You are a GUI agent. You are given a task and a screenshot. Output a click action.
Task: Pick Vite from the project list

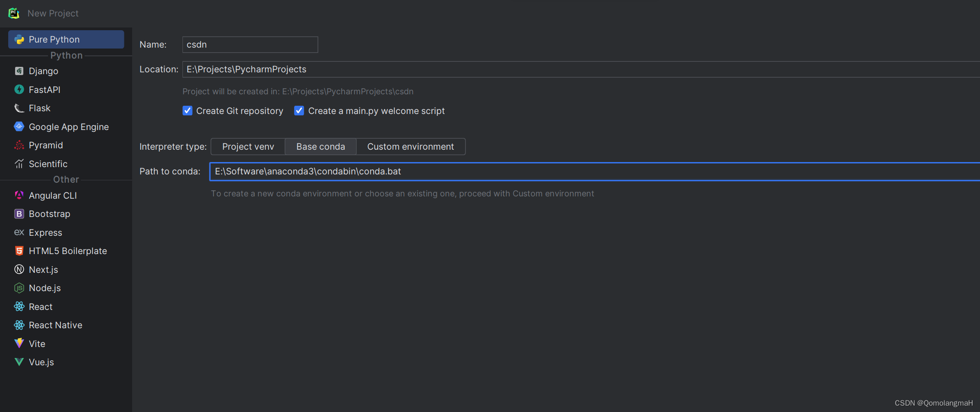[37, 344]
